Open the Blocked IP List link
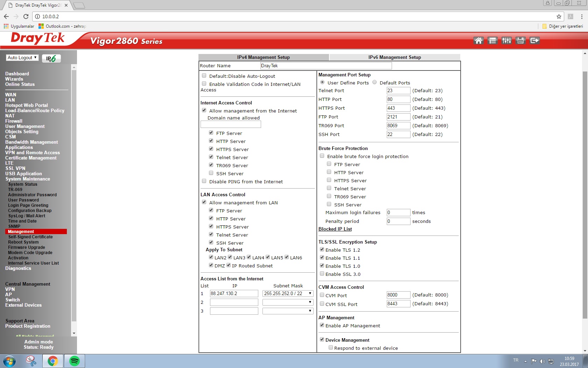 [x=335, y=229]
